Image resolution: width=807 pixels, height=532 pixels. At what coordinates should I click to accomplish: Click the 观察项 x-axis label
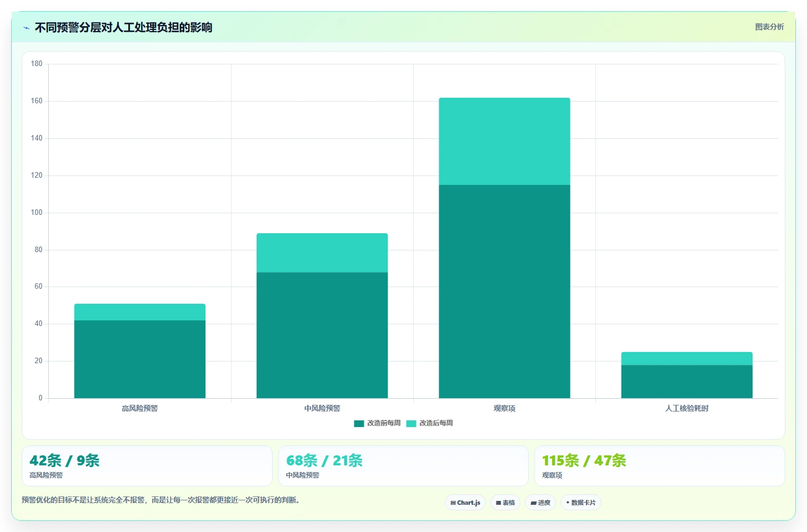pos(504,408)
